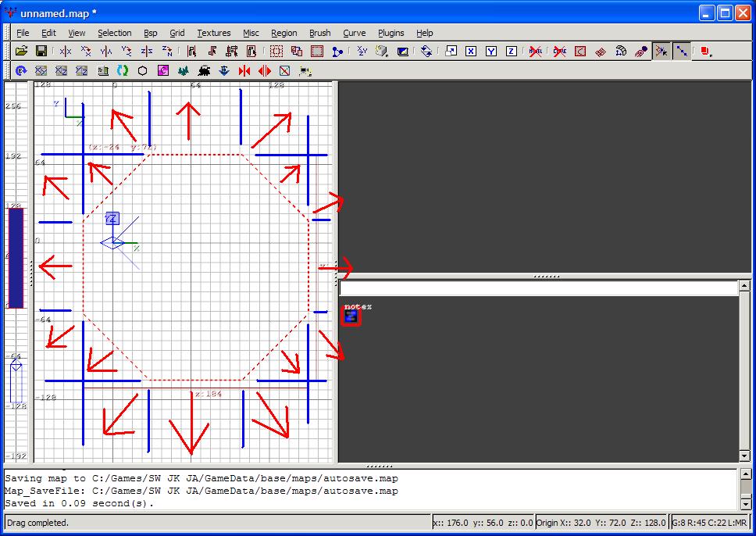Image resolution: width=756 pixels, height=536 pixels.
Task: Open the File menu
Action: point(23,33)
